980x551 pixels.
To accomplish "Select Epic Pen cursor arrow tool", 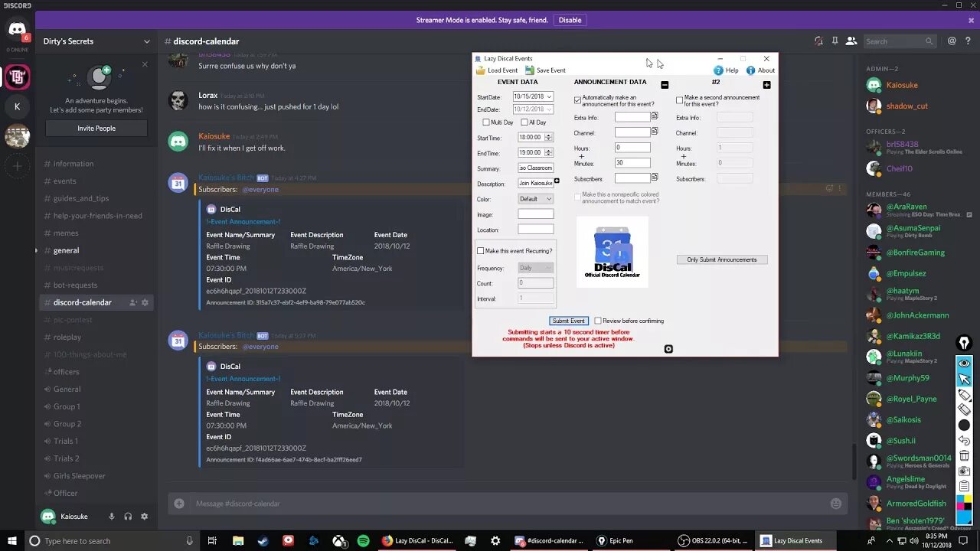I will [965, 379].
